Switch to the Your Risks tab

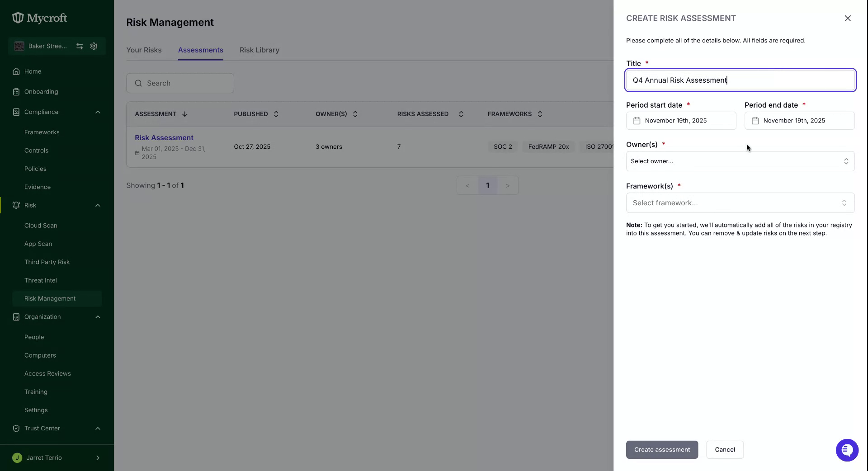point(144,50)
